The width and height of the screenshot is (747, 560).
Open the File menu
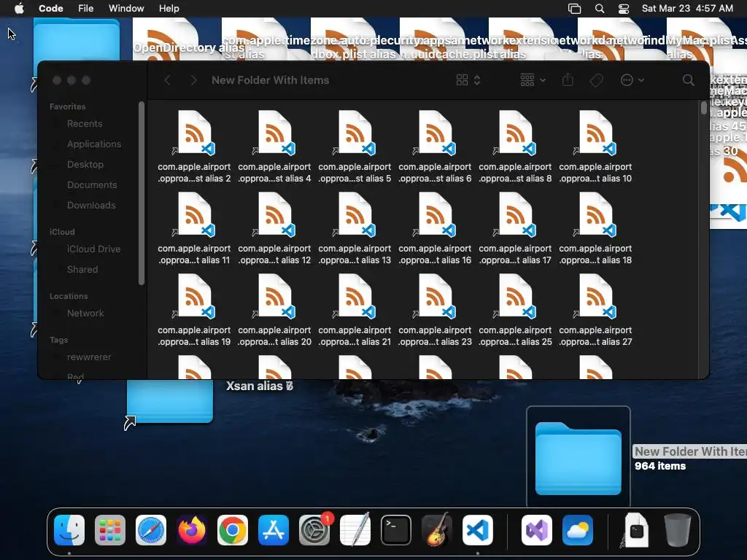pos(86,9)
